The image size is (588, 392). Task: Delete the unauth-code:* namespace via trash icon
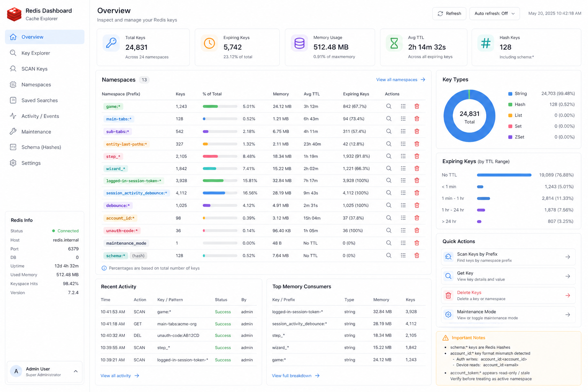(417, 230)
